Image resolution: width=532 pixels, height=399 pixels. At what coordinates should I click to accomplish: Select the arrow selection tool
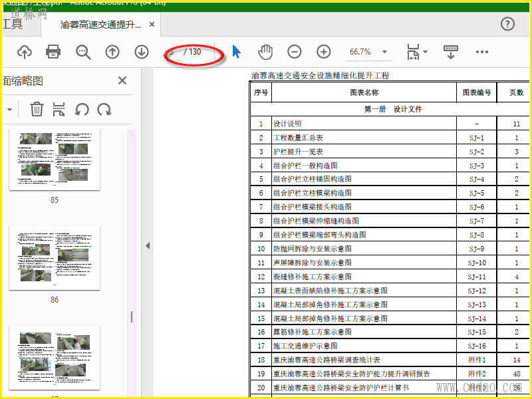[236, 52]
